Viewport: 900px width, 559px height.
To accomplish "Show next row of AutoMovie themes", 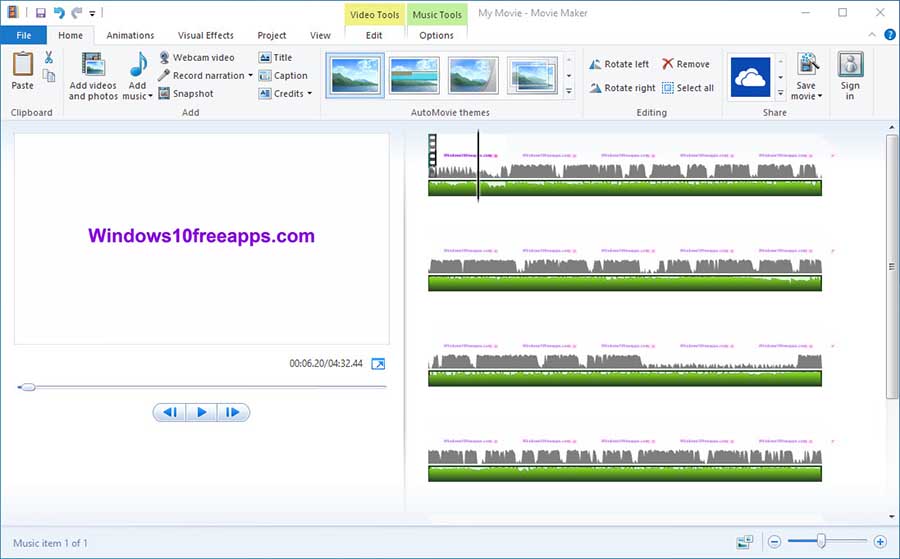I will pyautogui.click(x=569, y=75).
